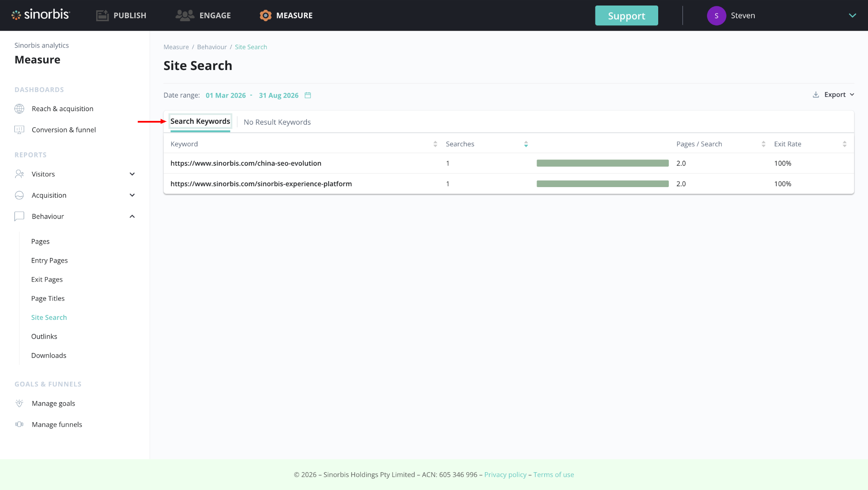Switch to No Result Keywords tab
The width and height of the screenshot is (868, 490).
click(x=277, y=122)
